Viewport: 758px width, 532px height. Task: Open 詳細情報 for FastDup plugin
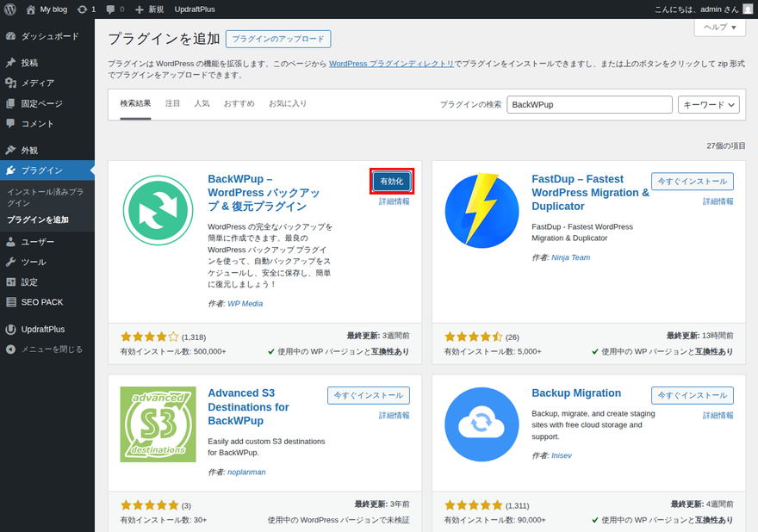(x=718, y=201)
